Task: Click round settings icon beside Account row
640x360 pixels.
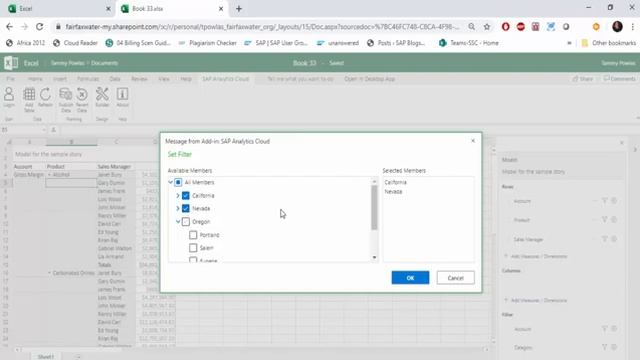Action: [614, 200]
